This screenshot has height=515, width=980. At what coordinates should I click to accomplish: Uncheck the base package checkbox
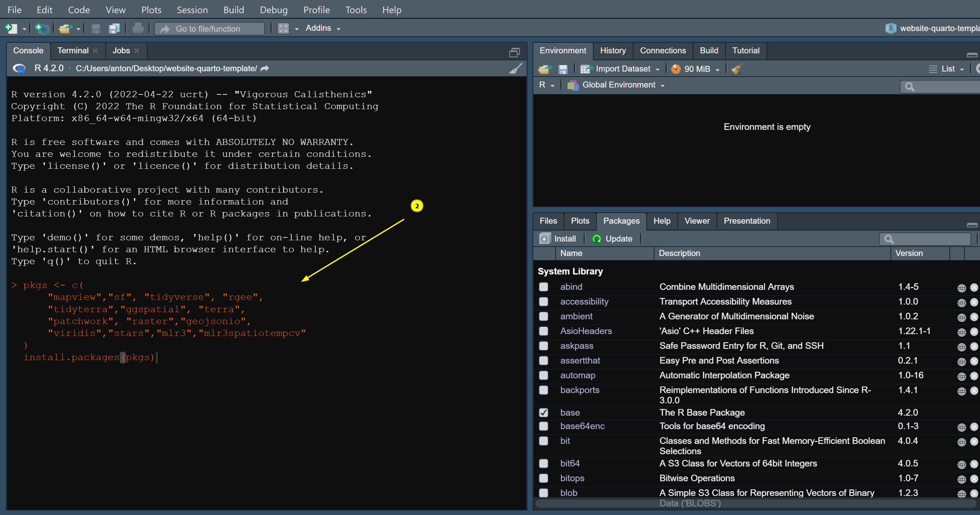click(544, 413)
